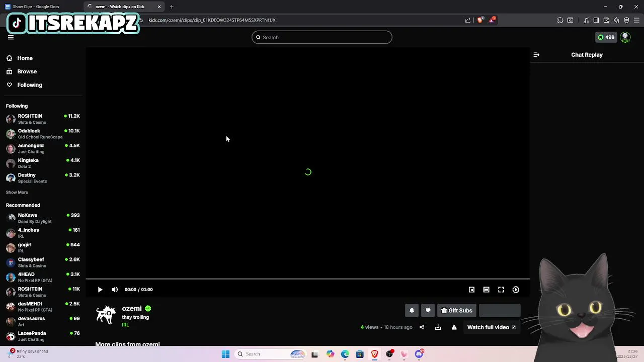
Task: Open a new browser tab
Action: [172, 7]
